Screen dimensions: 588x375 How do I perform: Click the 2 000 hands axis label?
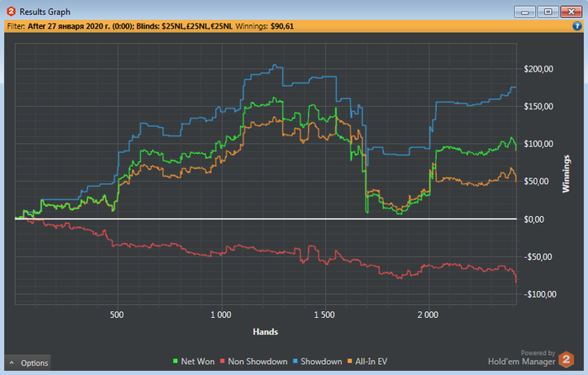pyautogui.click(x=428, y=314)
